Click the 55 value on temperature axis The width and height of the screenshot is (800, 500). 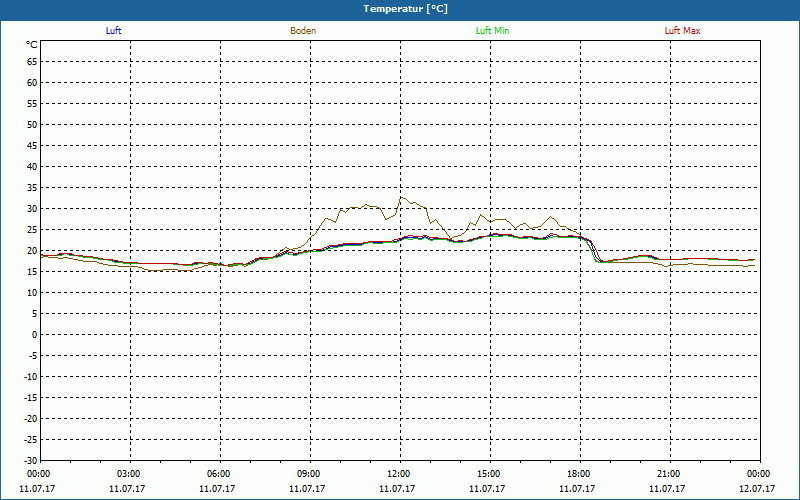[32, 104]
